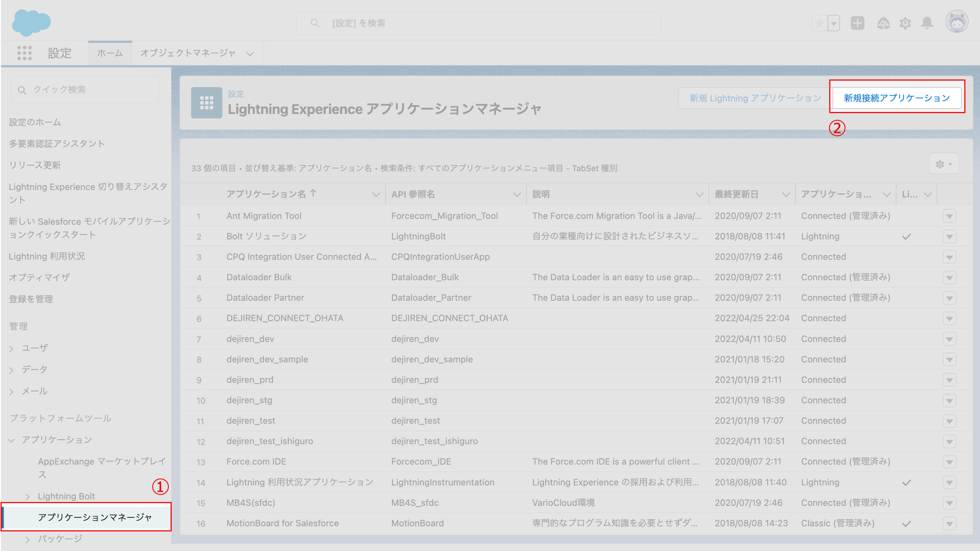Open the App Launcher dots grid
This screenshot has width=980, height=551.
coord(25,53)
